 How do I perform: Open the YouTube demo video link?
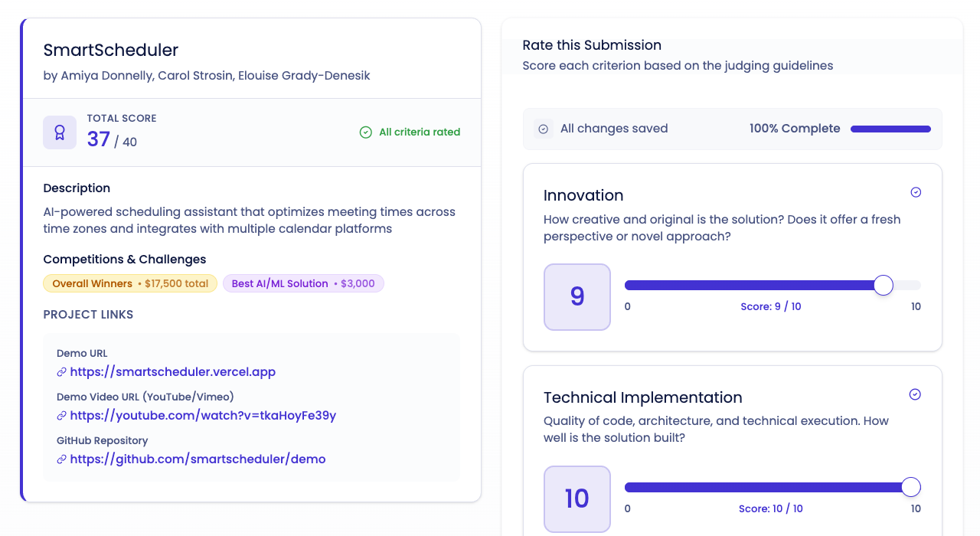pyautogui.click(x=203, y=416)
